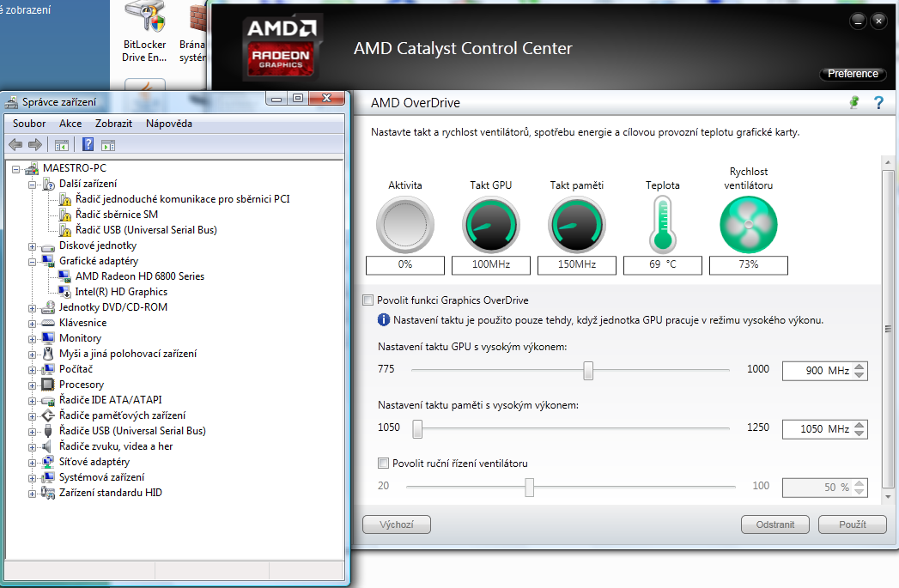Click the Aktivita gauge dial

click(x=404, y=225)
